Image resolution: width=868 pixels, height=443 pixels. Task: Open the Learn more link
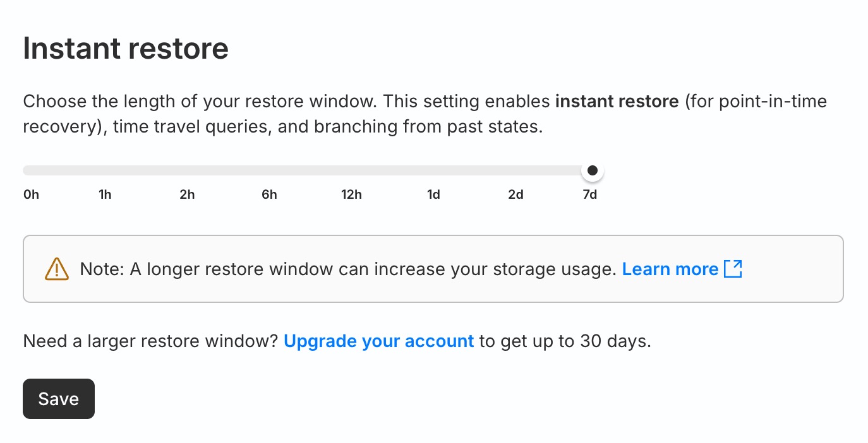click(670, 269)
